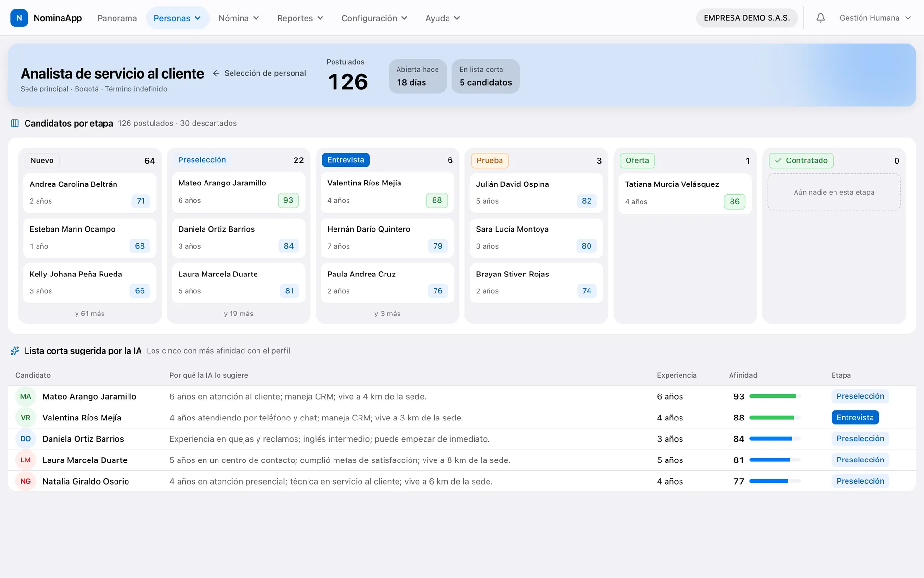Viewport: 924px width, 578px height.
Task: Select the Entrevista column stage label
Action: click(346, 160)
